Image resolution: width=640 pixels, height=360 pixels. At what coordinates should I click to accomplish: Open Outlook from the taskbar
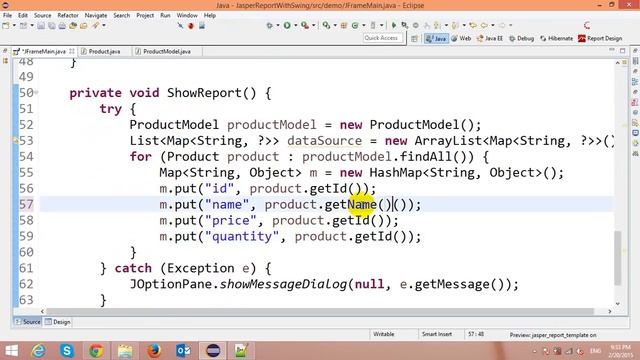(x=183, y=351)
